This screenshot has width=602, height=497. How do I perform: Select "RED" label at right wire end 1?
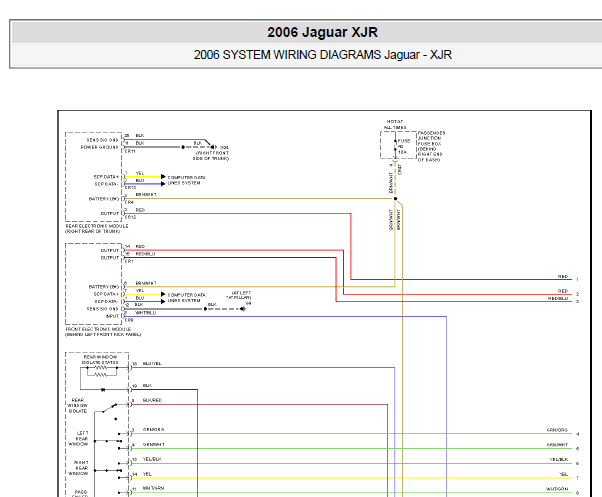coord(563,276)
